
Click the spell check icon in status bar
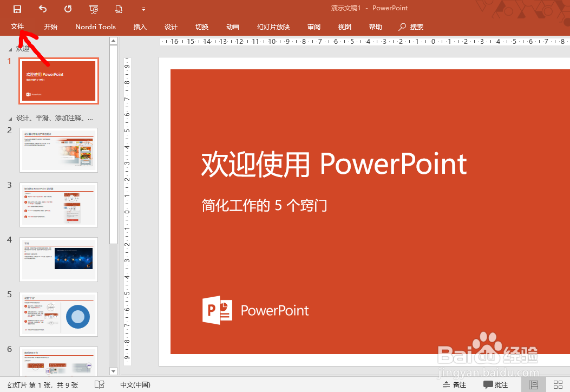coord(99,384)
